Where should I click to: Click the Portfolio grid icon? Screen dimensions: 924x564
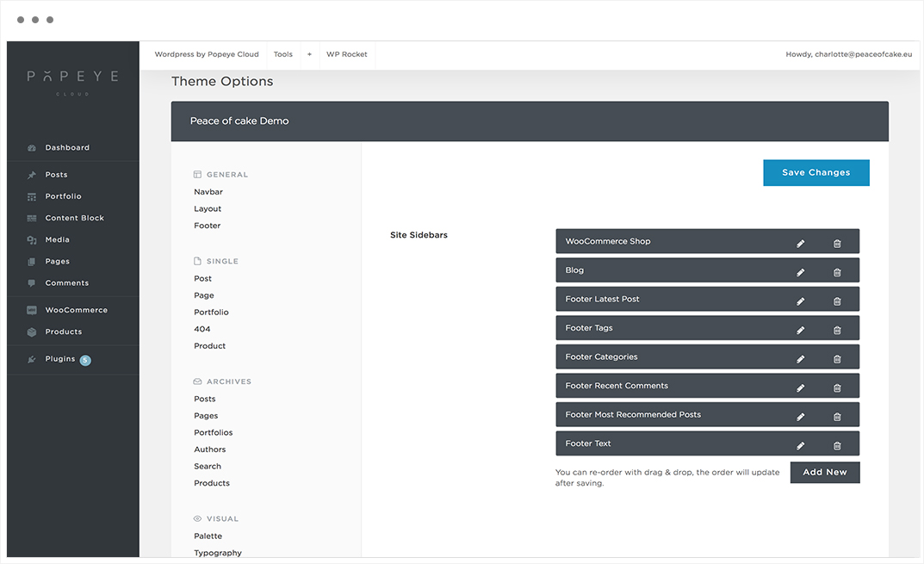click(32, 197)
